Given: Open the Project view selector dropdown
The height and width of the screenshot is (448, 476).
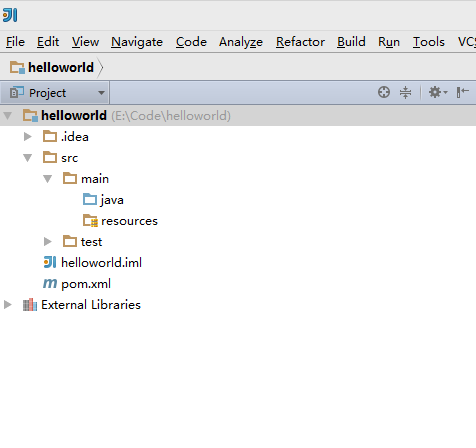Looking at the screenshot, I should coord(54,93).
